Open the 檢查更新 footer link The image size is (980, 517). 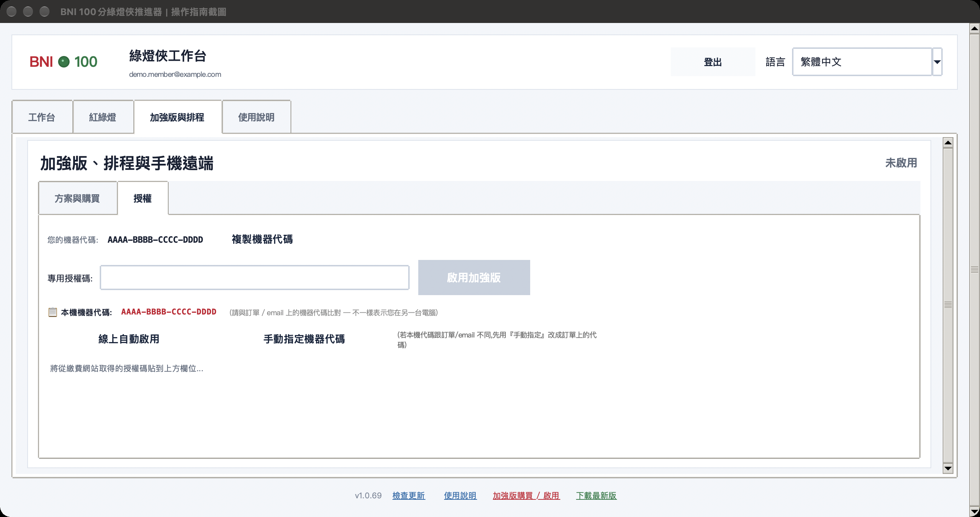tap(409, 495)
